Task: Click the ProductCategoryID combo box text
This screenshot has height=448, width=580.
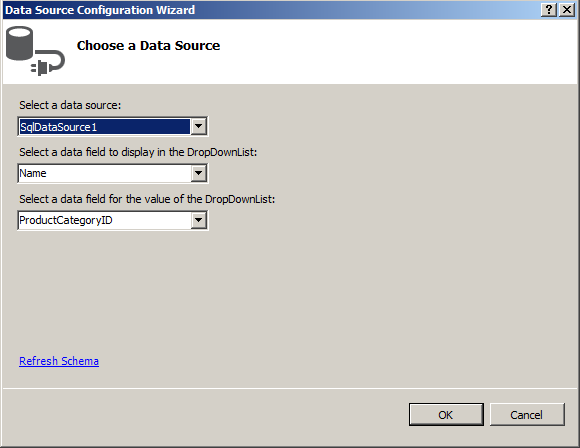Action: (104, 220)
